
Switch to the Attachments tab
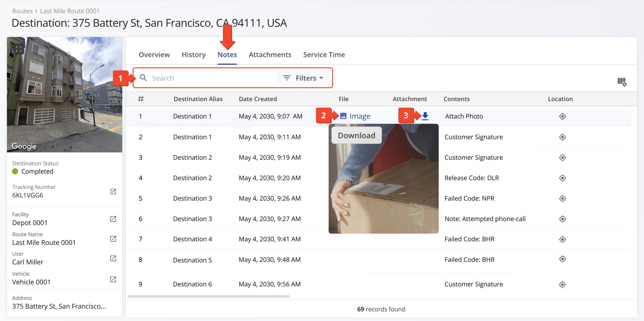(x=270, y=55)
